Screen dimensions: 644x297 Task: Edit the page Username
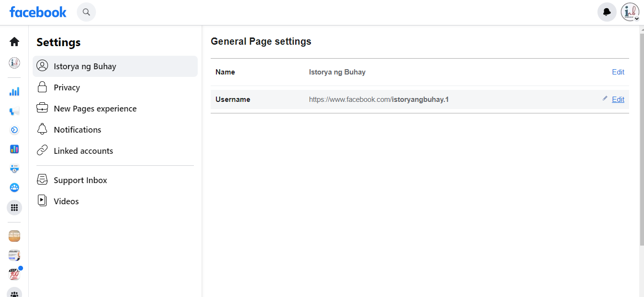pos(618,99)
